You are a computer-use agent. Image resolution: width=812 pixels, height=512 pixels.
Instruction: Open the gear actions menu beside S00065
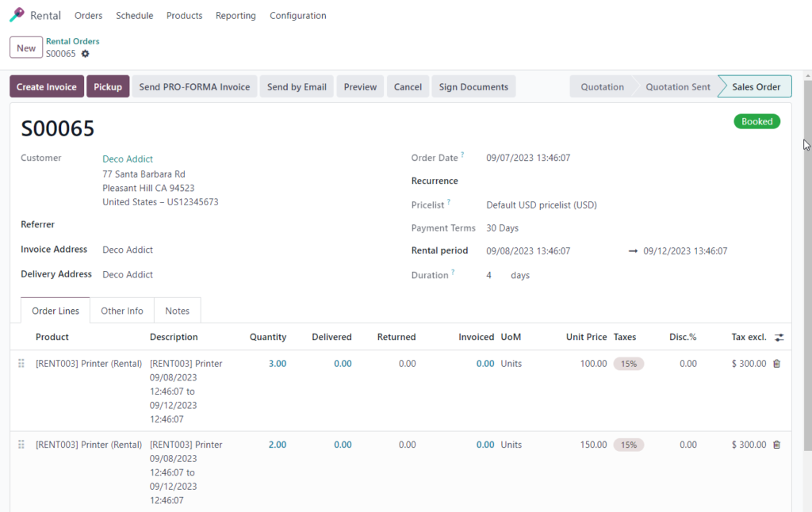86,54
